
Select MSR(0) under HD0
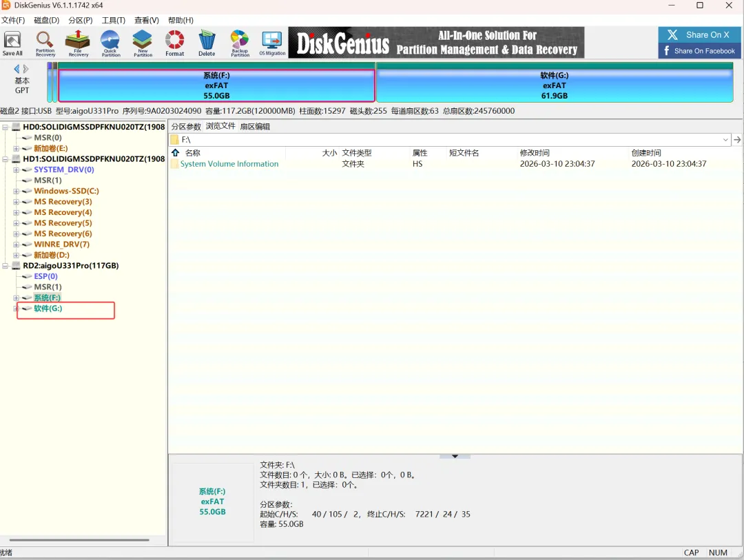click(48, 138)
